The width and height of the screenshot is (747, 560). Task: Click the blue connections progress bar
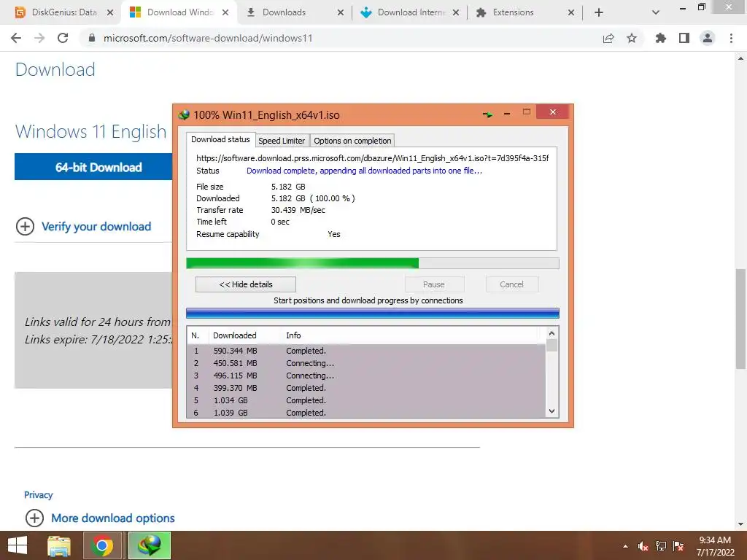pyautogui.click(x=373, y=313)
